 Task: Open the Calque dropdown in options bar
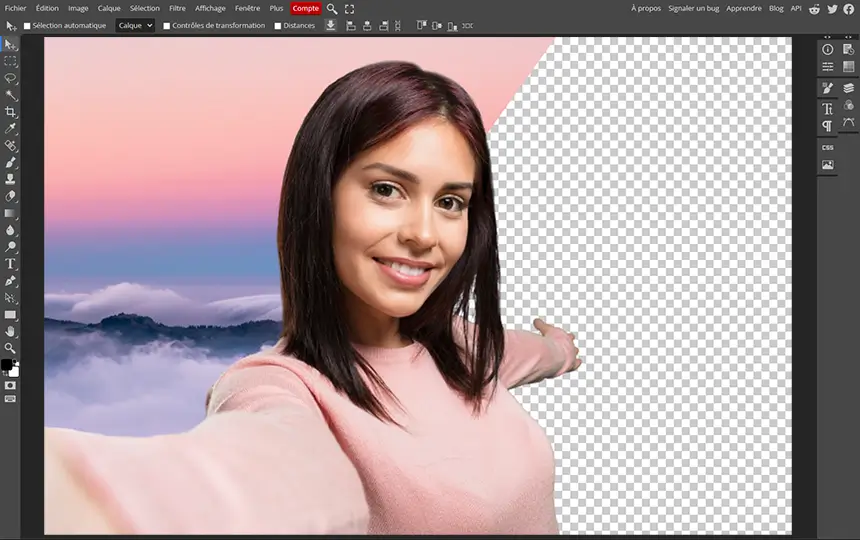[135, 26]
